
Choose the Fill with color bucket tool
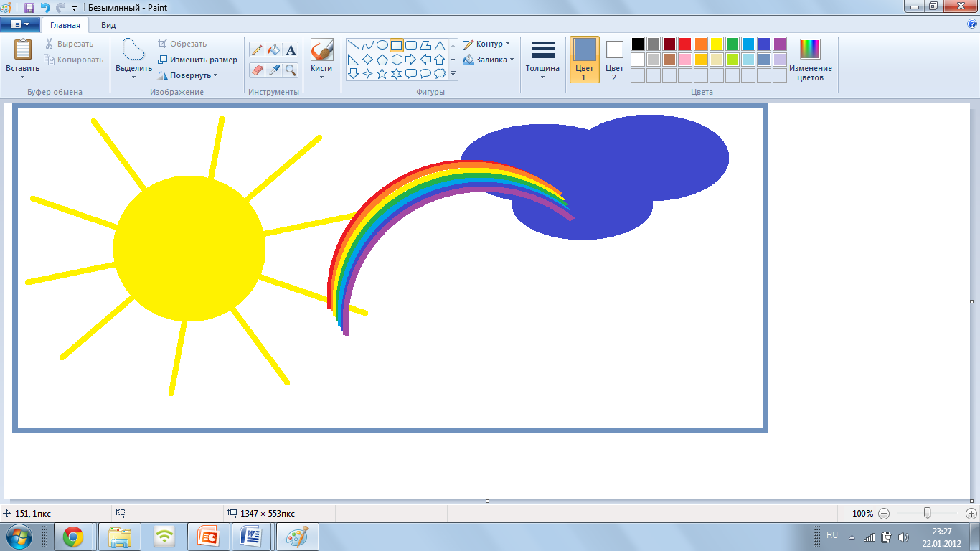(273, 50)
